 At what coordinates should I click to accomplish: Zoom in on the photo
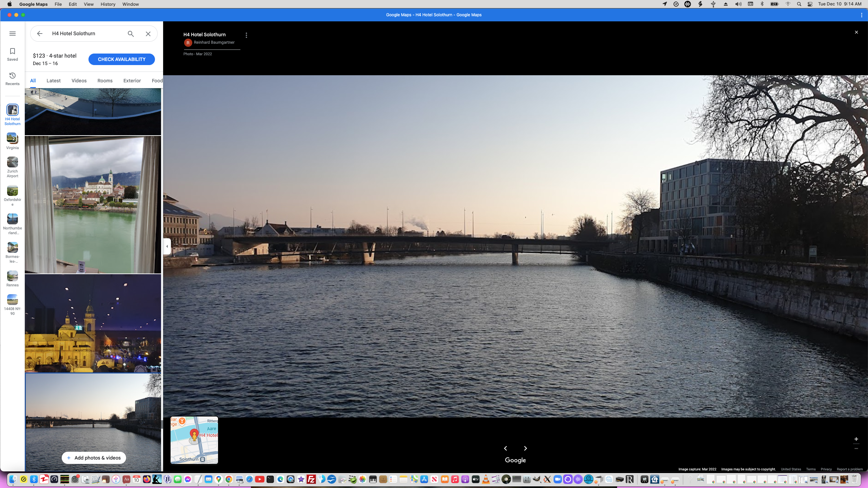pyautogui.click(x=856, y=439)
